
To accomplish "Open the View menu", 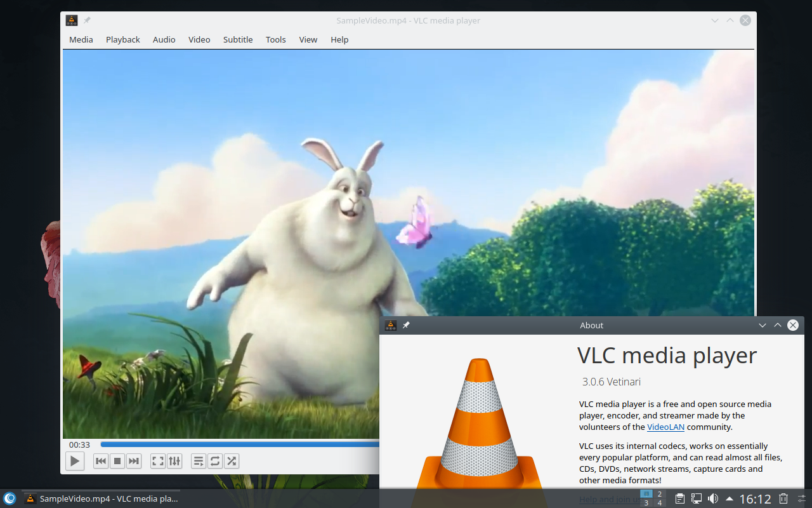I will click(x=308, y=39).
